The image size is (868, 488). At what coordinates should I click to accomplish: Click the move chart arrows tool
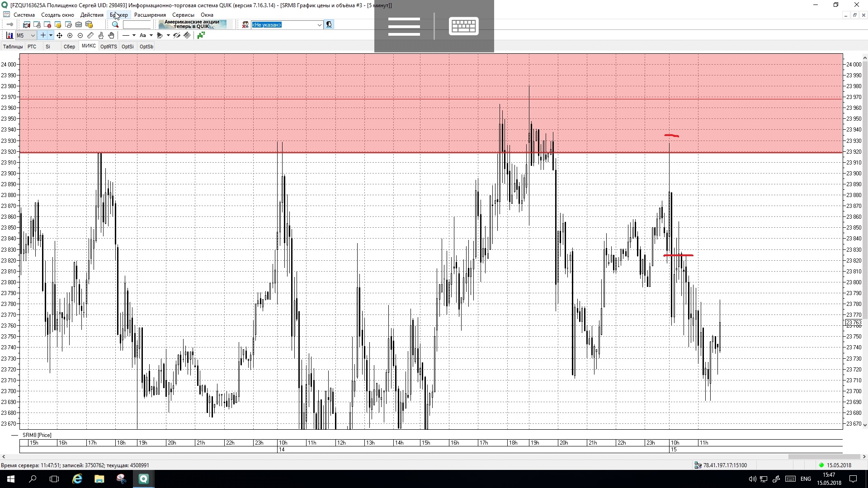[x=59, y=35]
